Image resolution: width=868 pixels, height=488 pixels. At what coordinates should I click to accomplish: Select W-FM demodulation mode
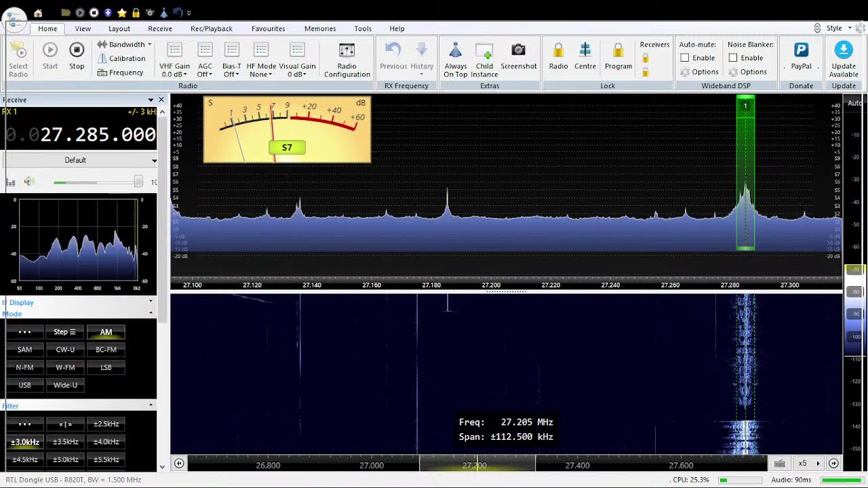(x=65, y=367)
